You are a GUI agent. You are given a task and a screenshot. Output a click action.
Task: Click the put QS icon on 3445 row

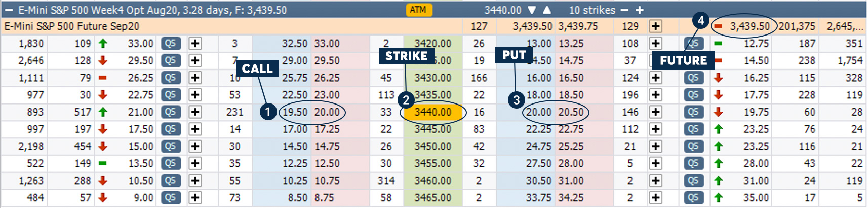point(693,129)
